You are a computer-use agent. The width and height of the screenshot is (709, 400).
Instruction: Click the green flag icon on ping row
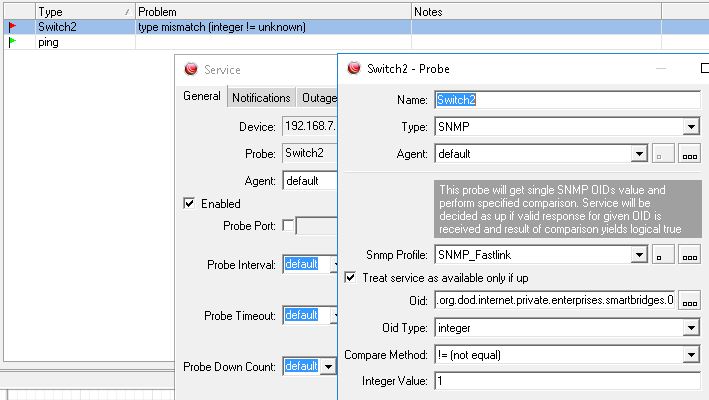click(12, 42)
